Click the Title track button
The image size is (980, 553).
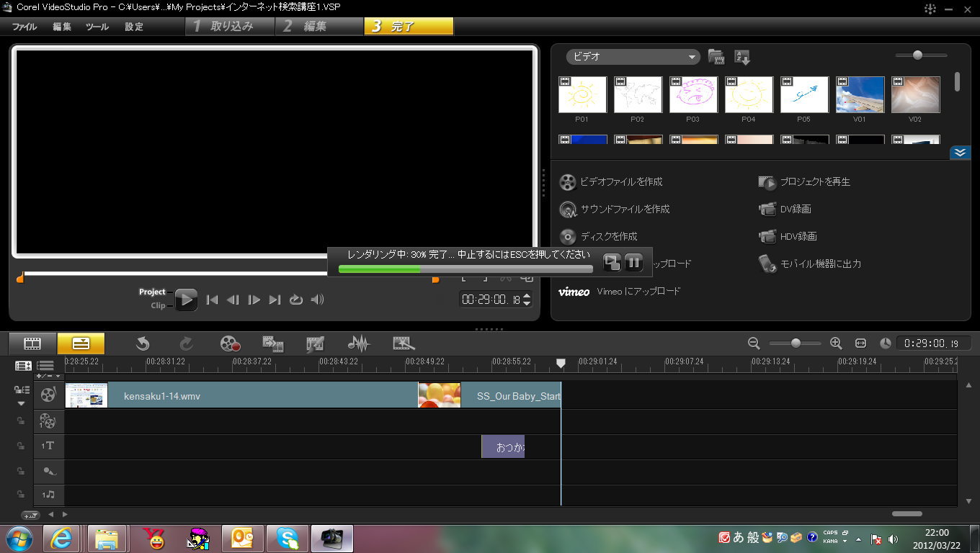tap(48, 446)
